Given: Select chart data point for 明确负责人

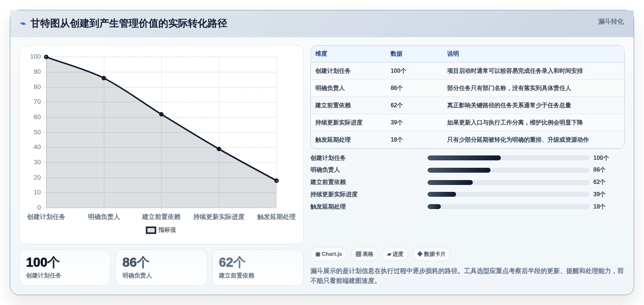Looking at the screenshot, I should tap(104, 78).
